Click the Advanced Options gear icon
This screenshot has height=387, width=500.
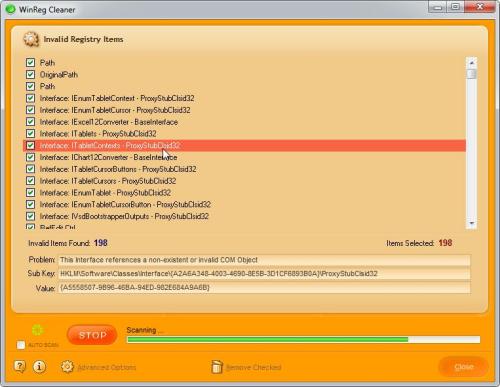click(x=67, y=367)
